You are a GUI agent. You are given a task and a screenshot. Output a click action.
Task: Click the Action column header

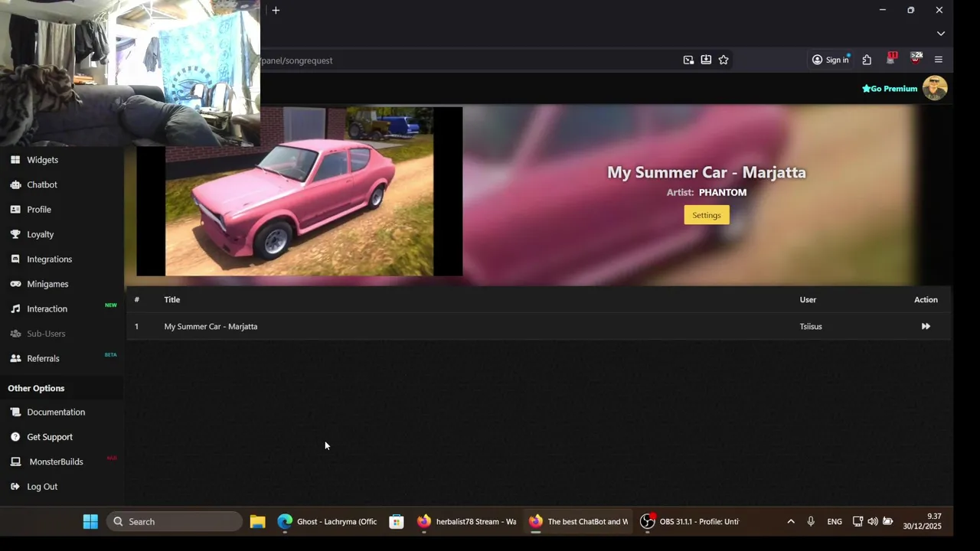(x=926, y=300)
